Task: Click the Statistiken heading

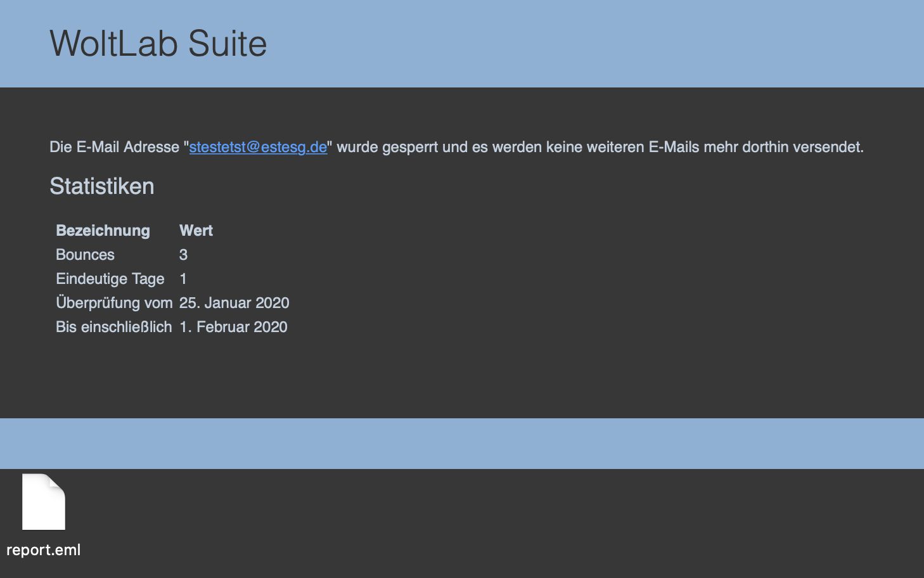Action: tap(102, 186)
